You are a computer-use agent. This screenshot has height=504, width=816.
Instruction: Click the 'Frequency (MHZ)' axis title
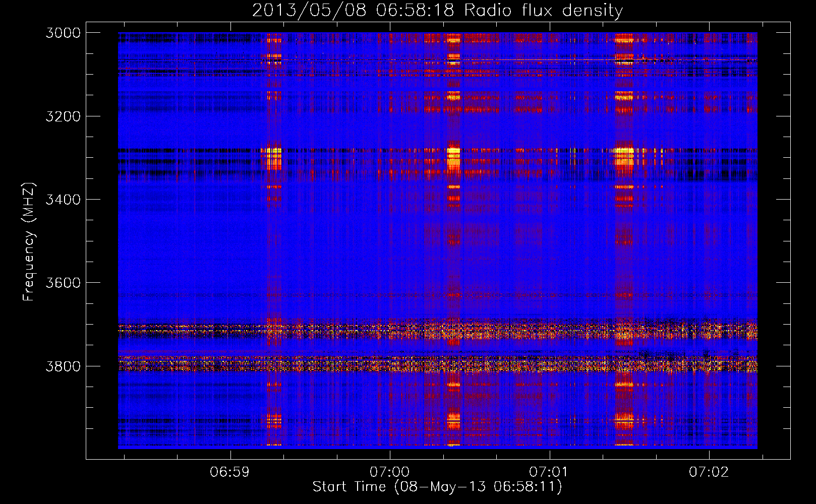[x=29, y=242]
